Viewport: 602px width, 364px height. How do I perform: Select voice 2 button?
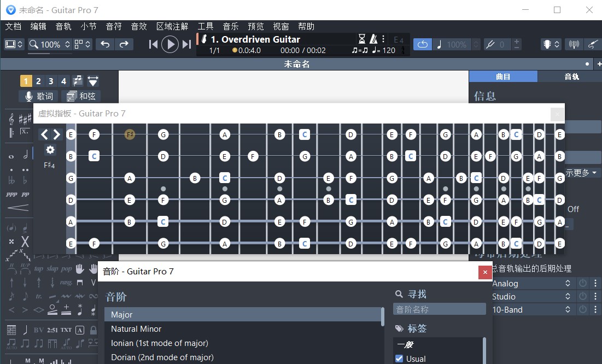click(38, 80)
